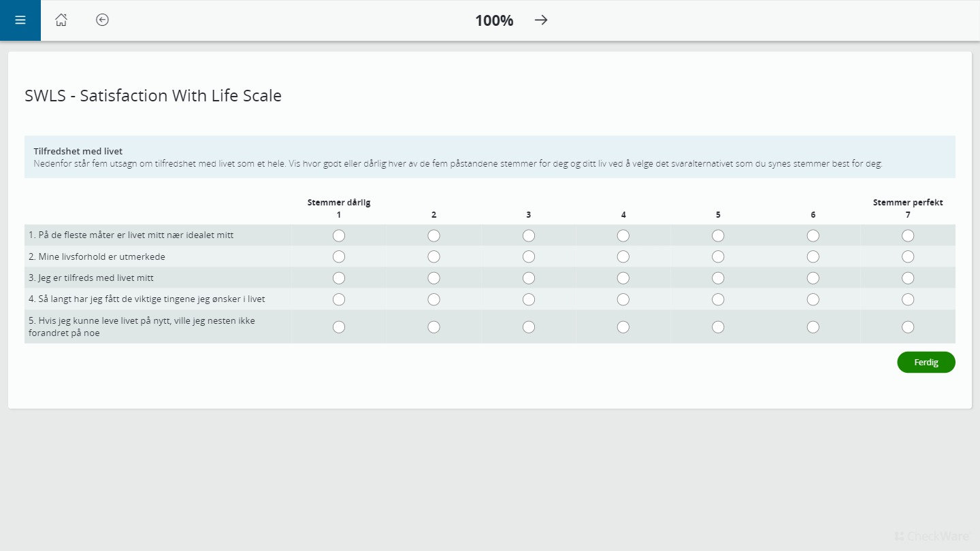Screen dimensions: 980x551
Task: Select 'Stemmer dårlig' for statement 3
Action: (x=338, y=278)
